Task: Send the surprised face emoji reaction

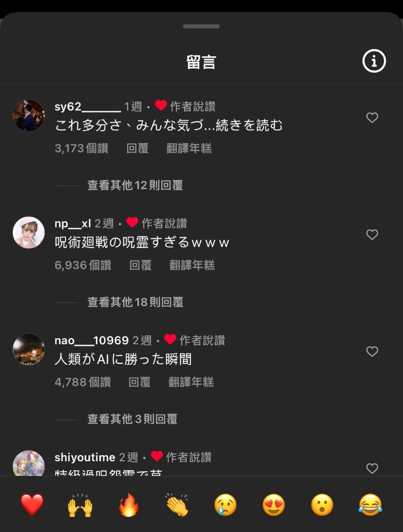Action: click(x=322, y=505)
